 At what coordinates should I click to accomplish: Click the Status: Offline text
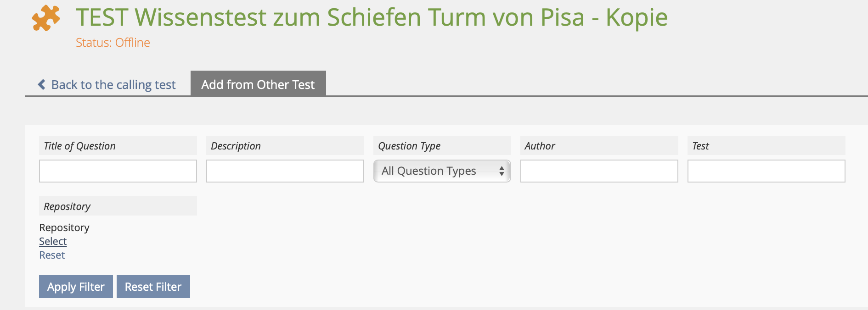pos(113,43)
